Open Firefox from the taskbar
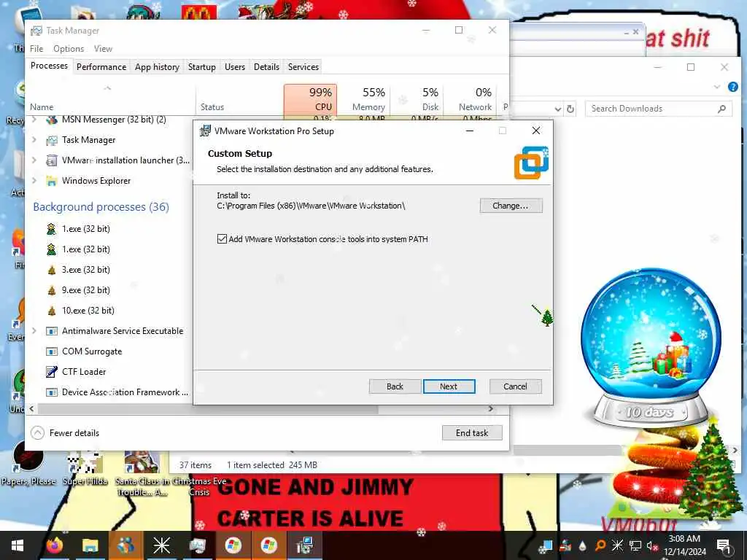The height and width of the screenshot is (560, 747). coord(55,545)
